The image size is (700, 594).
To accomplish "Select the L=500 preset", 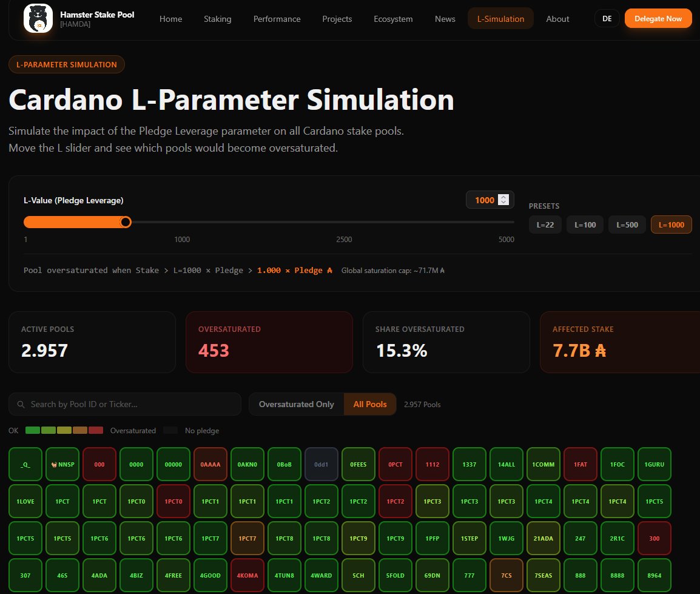I will [x=627, y=224].
